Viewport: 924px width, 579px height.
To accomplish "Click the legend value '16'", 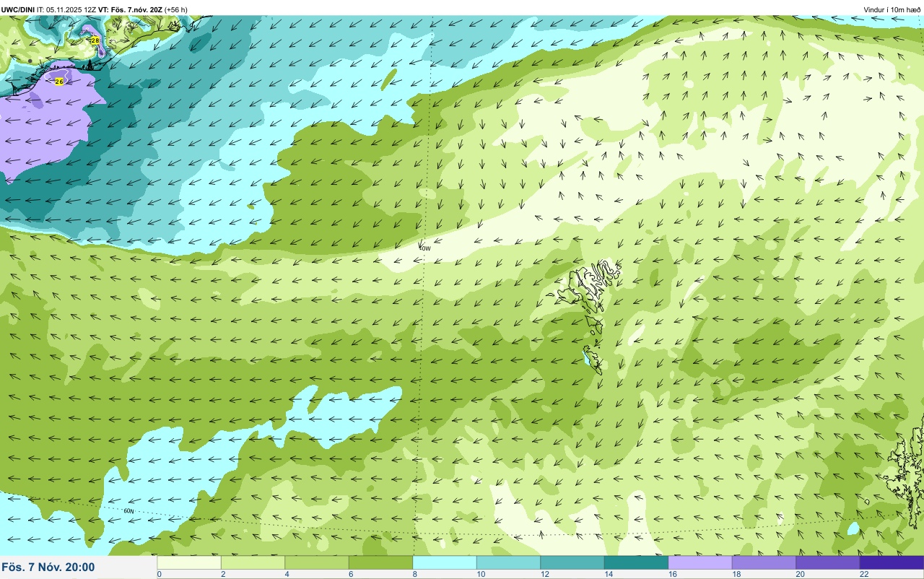I will [x=671, y=574].
